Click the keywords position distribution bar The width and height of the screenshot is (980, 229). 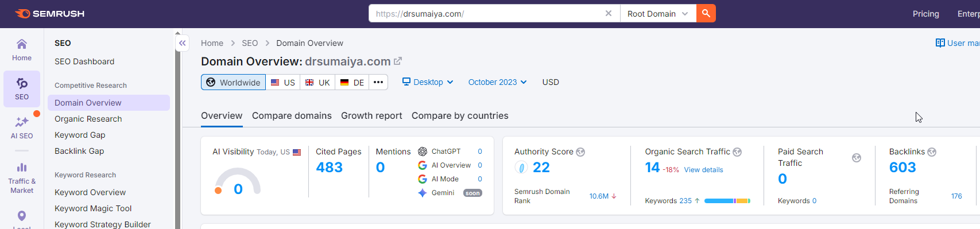point(727,201)
